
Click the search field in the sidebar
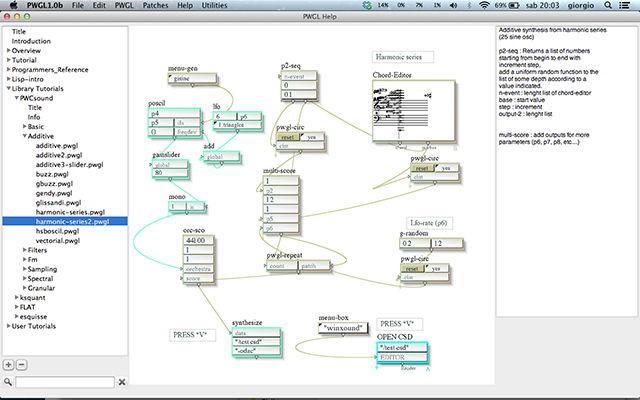pyautogui.click(x=65, y=382)
